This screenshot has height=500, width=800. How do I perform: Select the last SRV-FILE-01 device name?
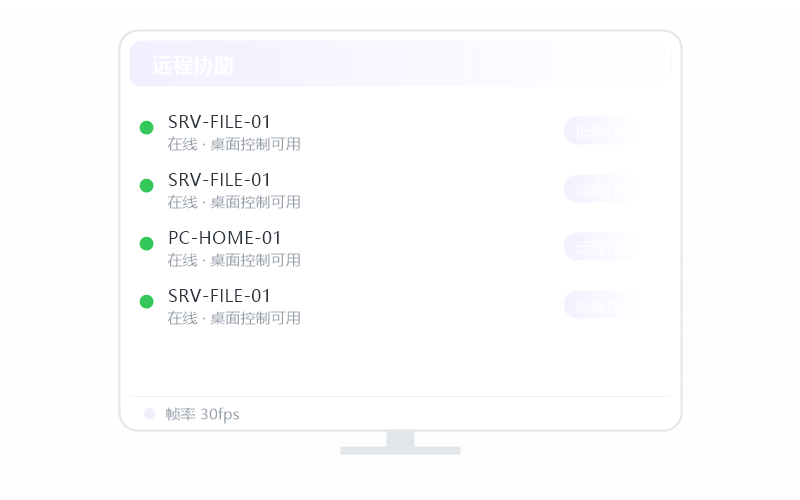[219, 296]
